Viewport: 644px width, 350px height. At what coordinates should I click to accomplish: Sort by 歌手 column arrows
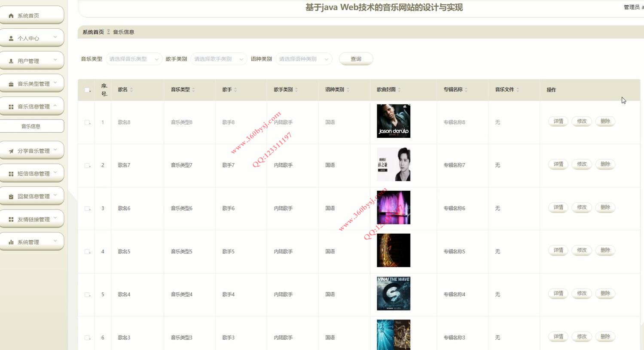click(x=235, y=90)
